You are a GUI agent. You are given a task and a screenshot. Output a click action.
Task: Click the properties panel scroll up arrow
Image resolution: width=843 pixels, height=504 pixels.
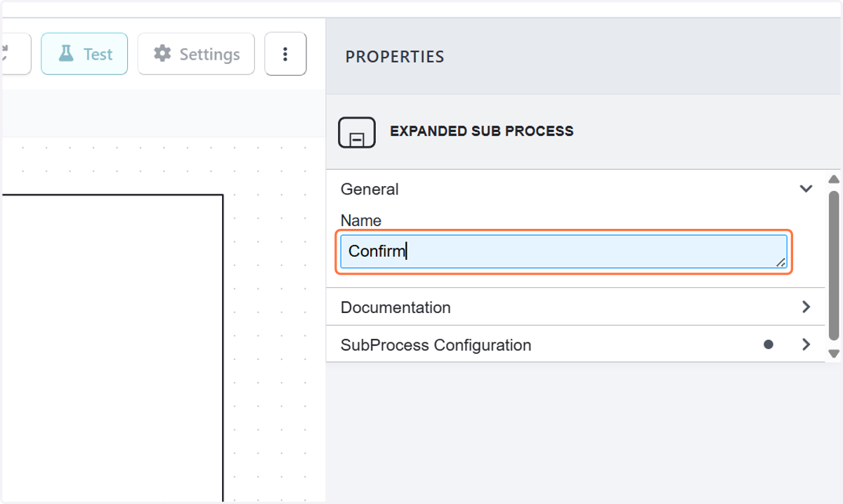coord(834,179)
